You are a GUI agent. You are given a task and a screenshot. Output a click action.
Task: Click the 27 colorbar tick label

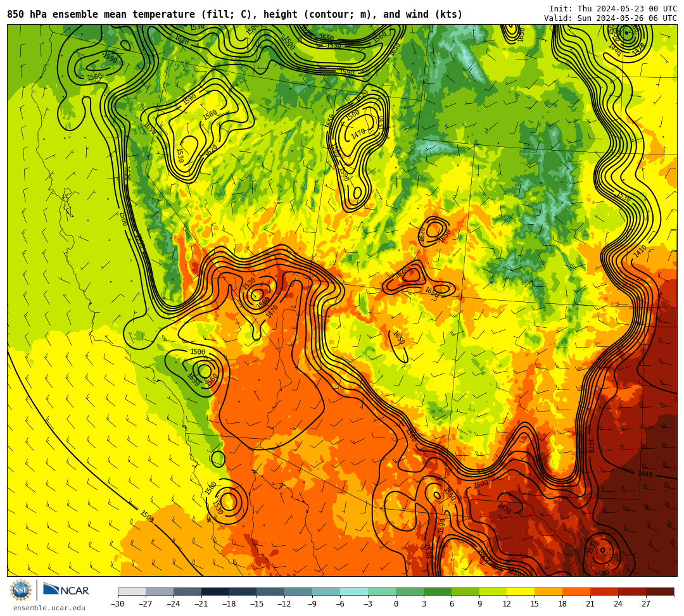tap(647, 604)
